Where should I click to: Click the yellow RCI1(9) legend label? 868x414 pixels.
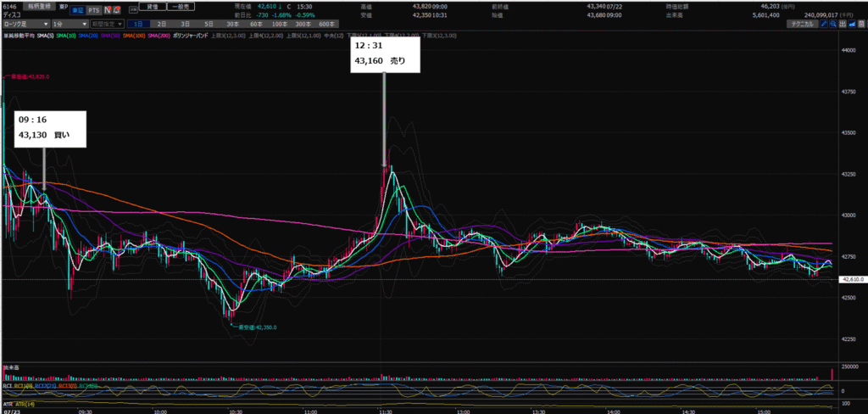pyautogui.click(x=23, y=386)
